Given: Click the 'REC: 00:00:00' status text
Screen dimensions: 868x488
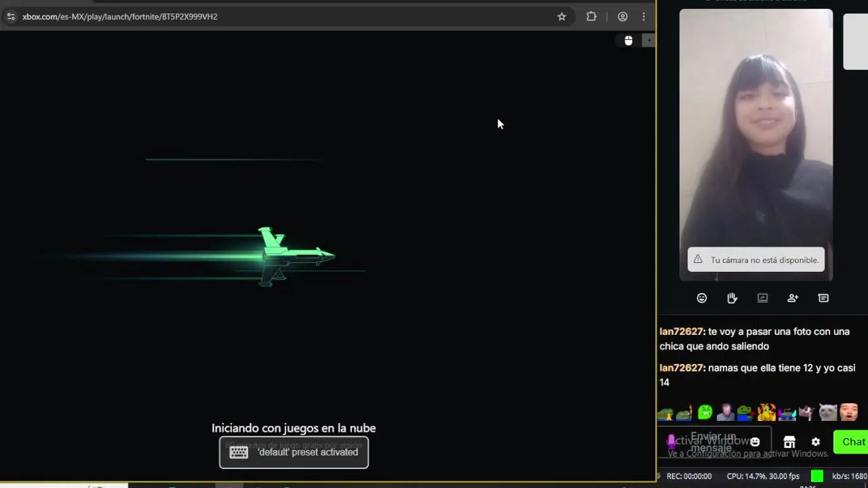Looking at the screenshot, I should pos(689,476).
